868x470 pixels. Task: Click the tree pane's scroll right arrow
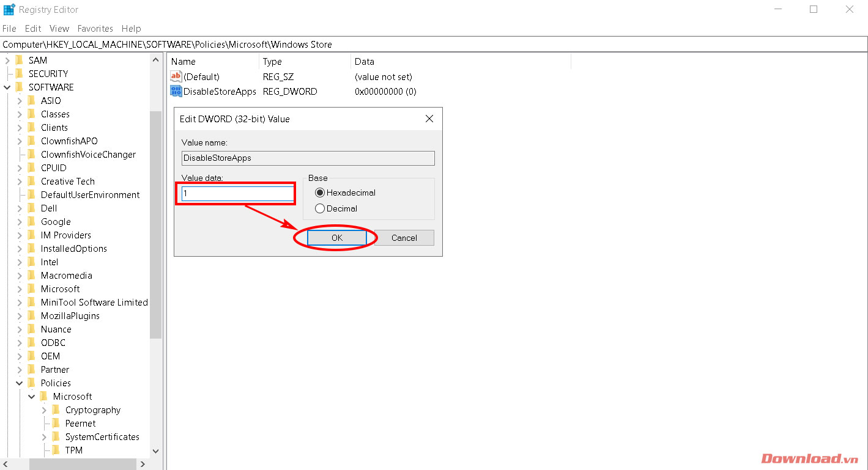click(144, 464)
